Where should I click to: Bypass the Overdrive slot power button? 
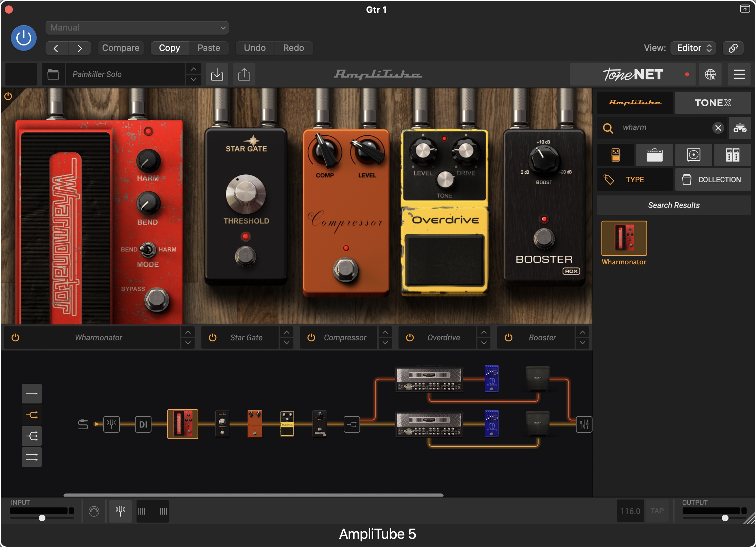410,338
